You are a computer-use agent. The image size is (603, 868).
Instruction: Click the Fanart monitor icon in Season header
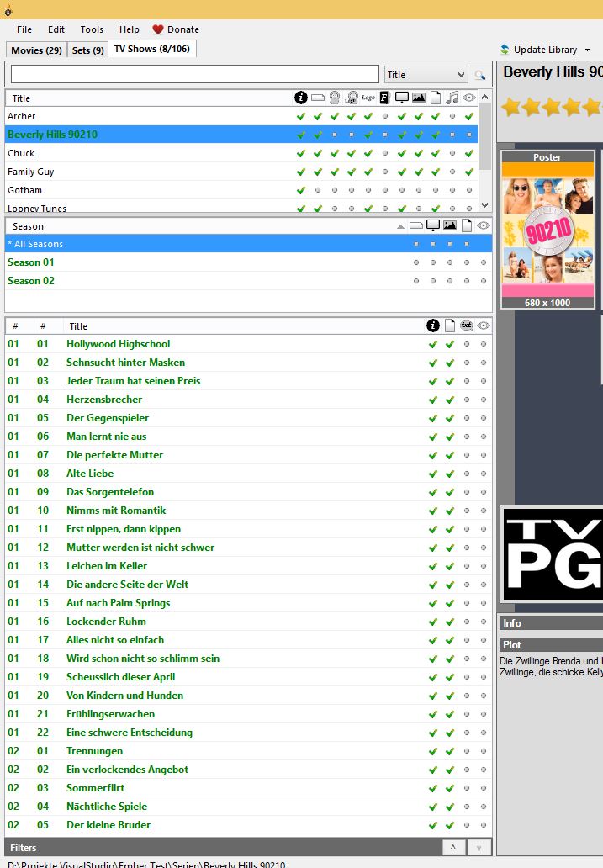pyautogui.click(x=433, y=225)
